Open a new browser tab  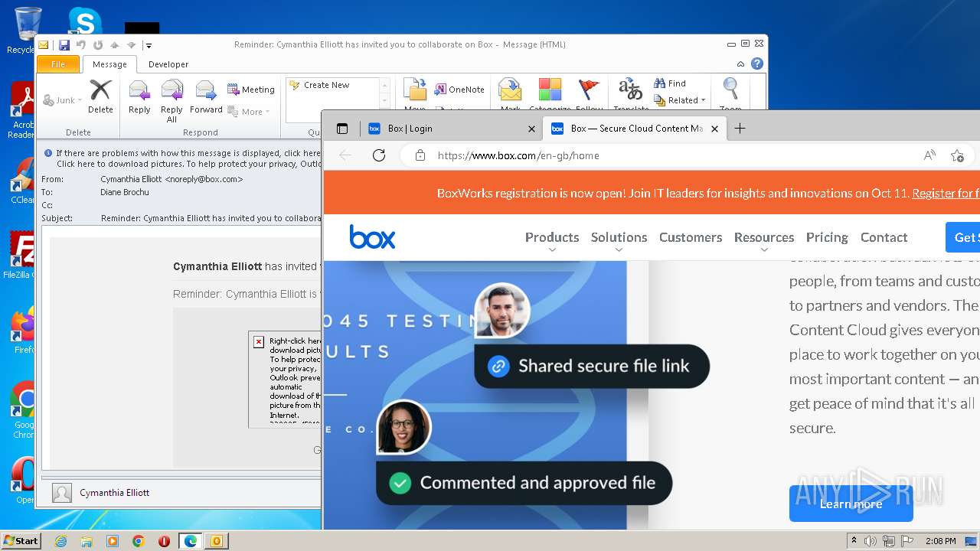(740, 129)
